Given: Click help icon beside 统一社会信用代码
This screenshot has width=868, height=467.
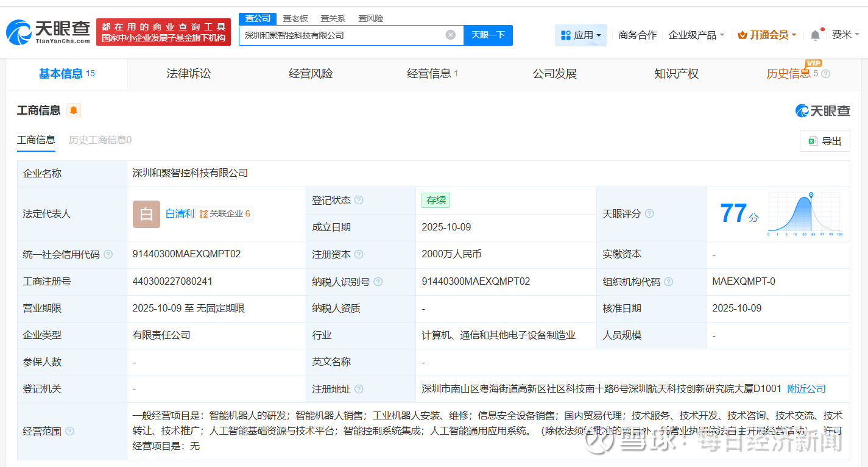Looking at the screenshot, I should (x=108, y=254).
